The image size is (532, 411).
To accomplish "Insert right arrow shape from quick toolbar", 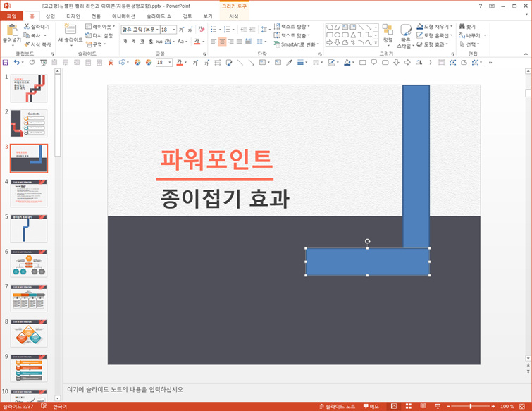I will click(x=407, y=63).
